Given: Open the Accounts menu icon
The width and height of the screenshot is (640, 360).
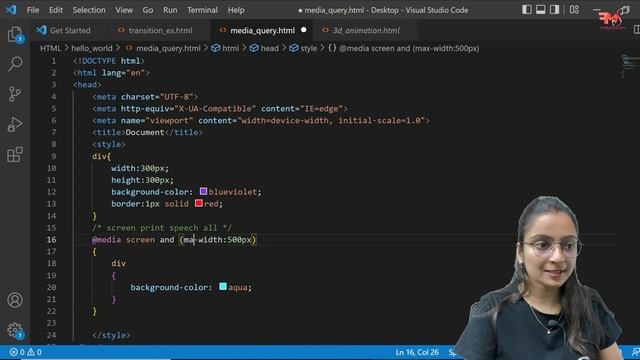Looking at the screenshot, I should tap(15, 300).
